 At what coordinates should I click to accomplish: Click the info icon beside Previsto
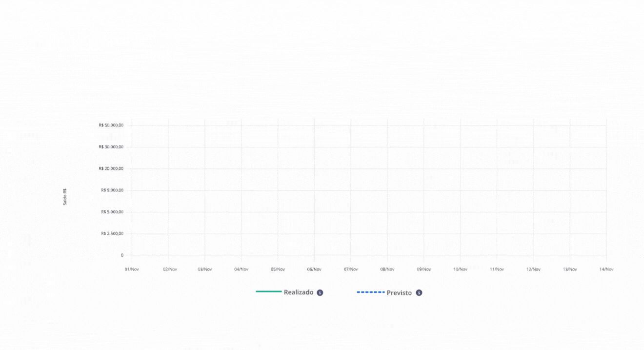click(x=419, y=293)
